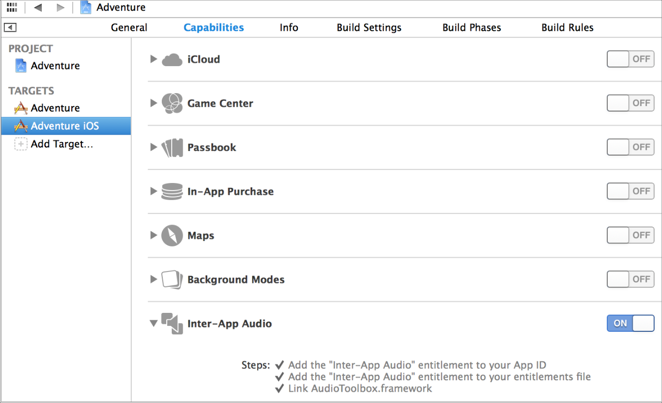The image size is (662, 403).
Task: Go back with the left arrow
Action: coord(38,7)
